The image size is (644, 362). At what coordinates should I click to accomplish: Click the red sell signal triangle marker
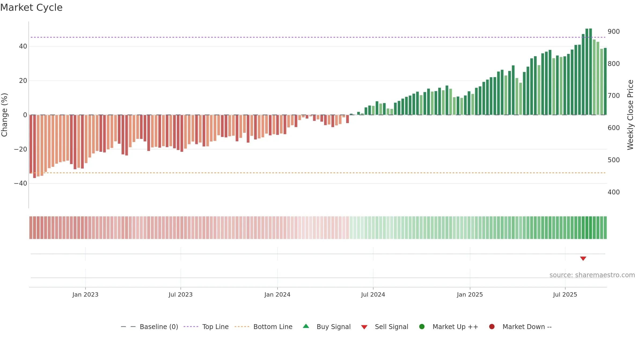583,258
